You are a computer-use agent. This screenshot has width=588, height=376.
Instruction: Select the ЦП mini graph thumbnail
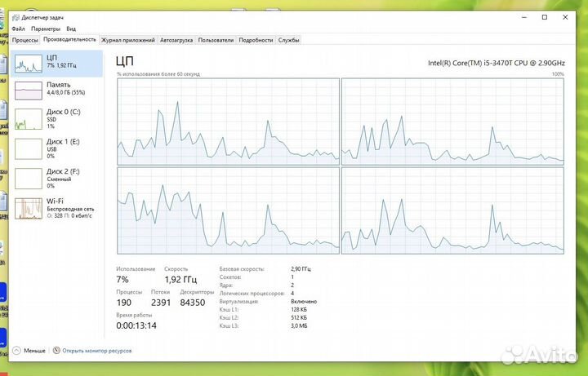click(29, 64)
